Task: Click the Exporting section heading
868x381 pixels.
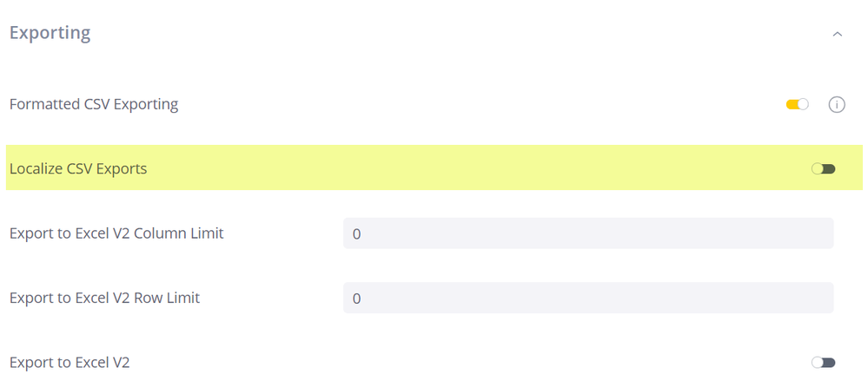Action: click(x=50, y=33)
